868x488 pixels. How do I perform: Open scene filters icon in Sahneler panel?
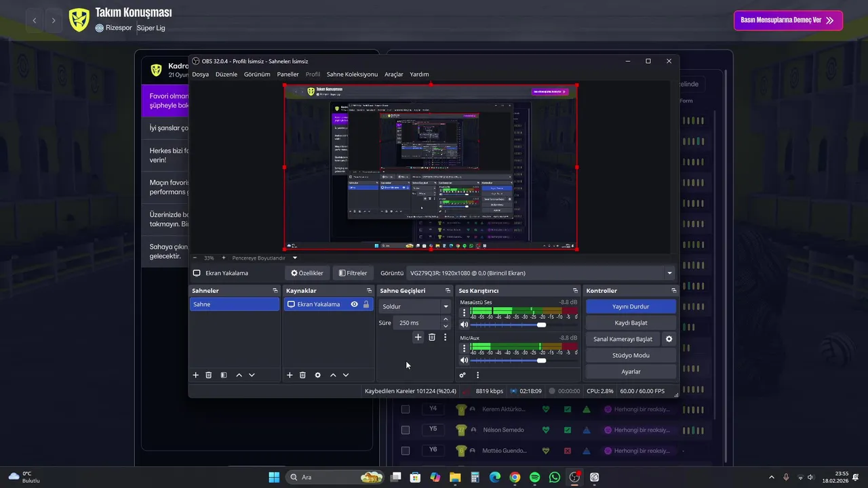(224, 375)
